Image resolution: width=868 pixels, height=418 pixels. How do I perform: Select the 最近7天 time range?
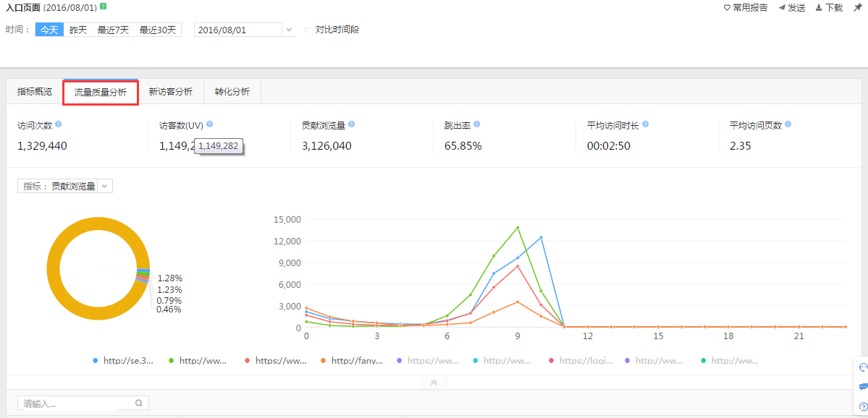[113, 30]
